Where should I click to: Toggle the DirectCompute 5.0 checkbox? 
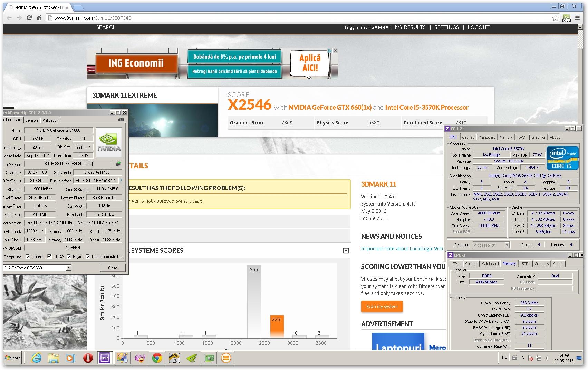coord(88,256)
